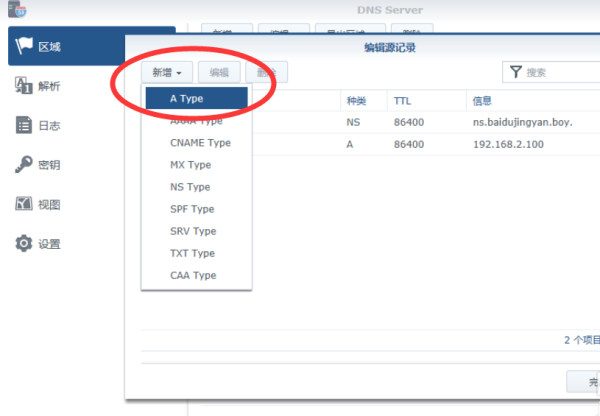Click the 视图 map icon
Viewport: 600px width, 416px height.
click(x=24, y=204)
